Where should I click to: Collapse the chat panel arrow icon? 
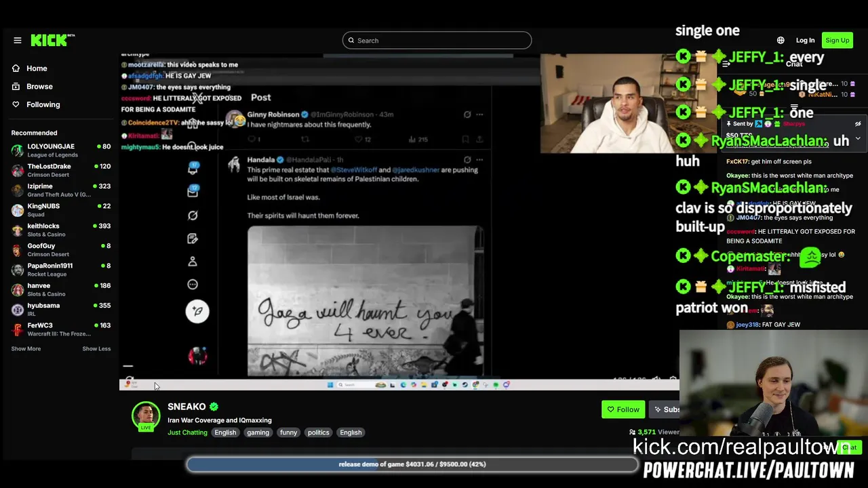point(726,64)
